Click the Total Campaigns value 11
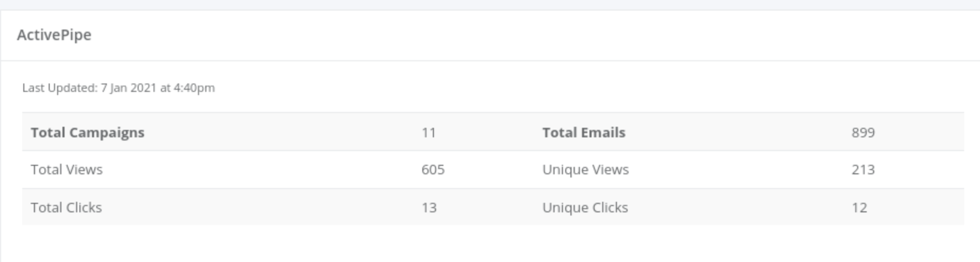 tap(429, 132)
